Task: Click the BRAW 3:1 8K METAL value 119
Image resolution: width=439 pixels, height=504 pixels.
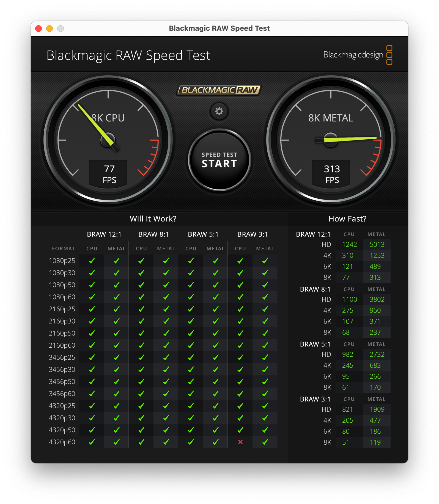Action: (375, 442)
